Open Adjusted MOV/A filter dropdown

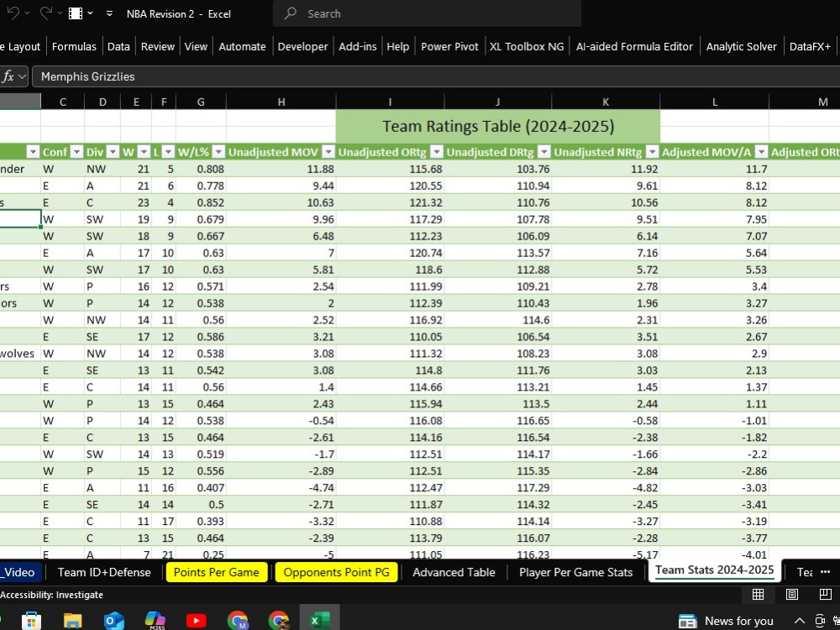tap(761, 152)
